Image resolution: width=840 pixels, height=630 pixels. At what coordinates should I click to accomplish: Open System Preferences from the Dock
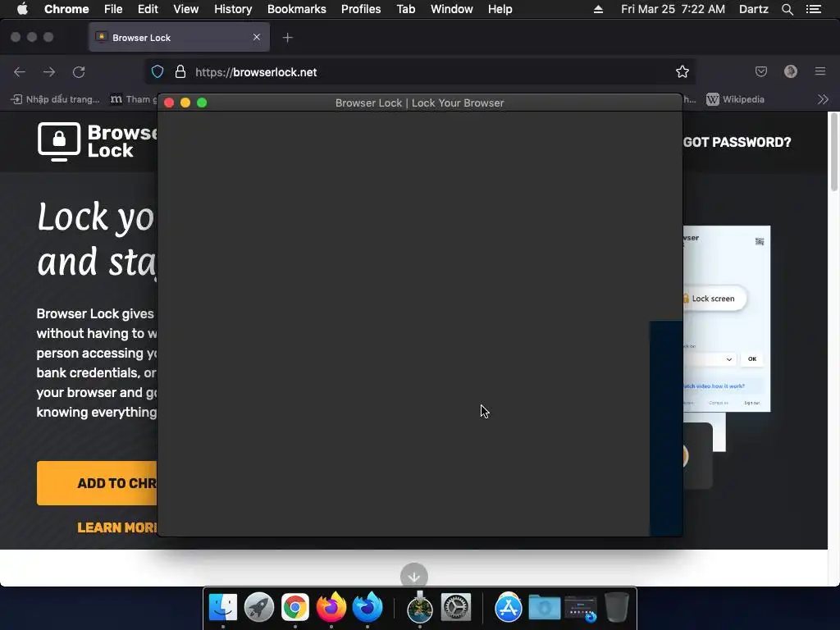point(456,608)
